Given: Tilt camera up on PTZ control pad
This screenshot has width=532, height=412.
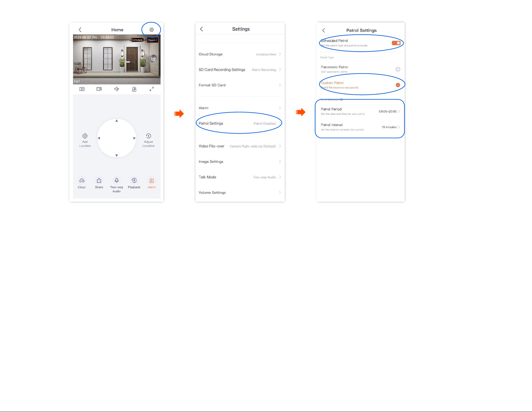Looking at the screenshot, I should click(117, 121).
